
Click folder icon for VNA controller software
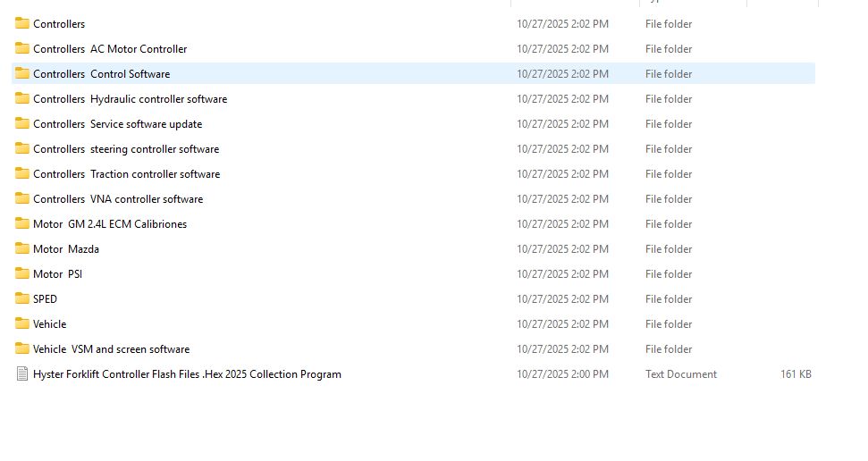click(22, 198)
